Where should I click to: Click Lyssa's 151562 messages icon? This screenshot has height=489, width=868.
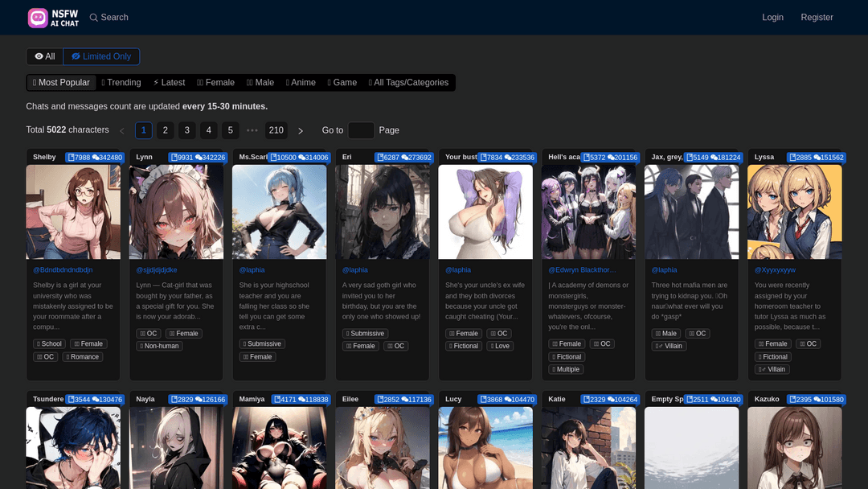pyautogui.click(x=817, y=158)
